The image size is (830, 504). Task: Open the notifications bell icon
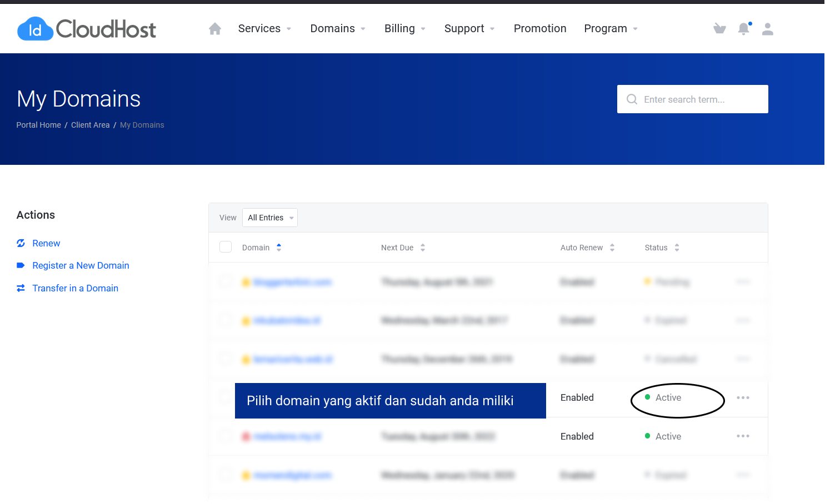(x=743, y=29)
